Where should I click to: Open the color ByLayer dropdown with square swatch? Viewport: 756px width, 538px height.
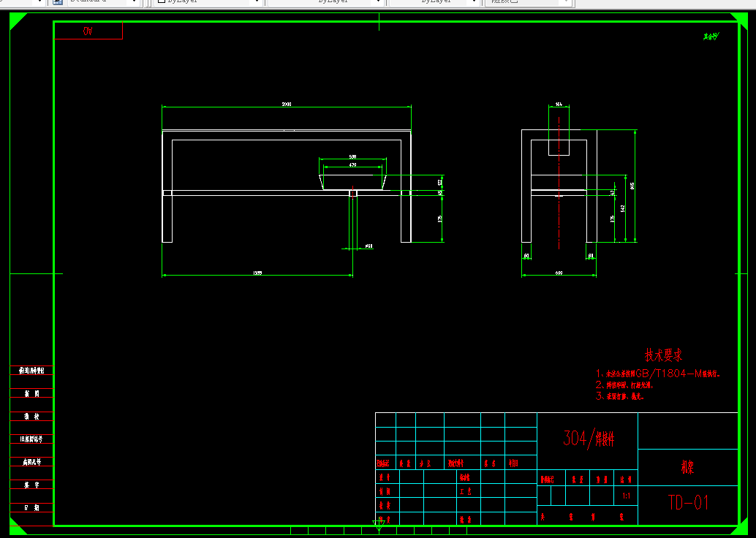tap(209, 2)
